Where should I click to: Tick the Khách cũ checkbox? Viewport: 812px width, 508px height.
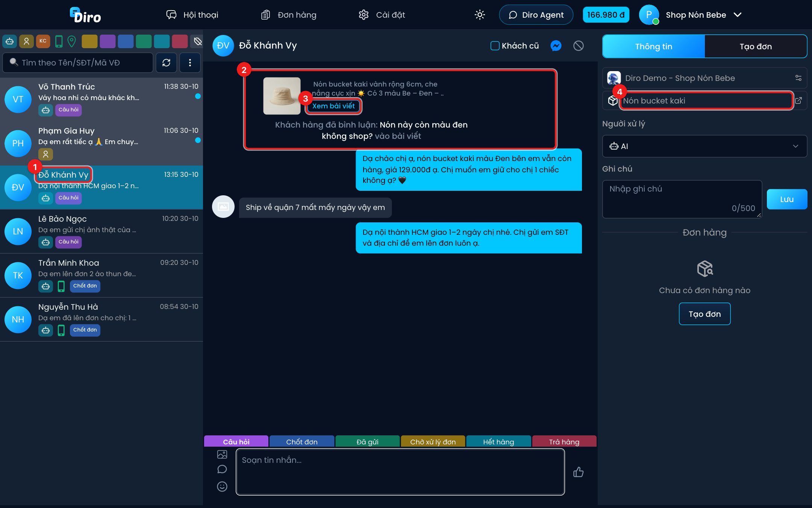(x=495, y=46)
